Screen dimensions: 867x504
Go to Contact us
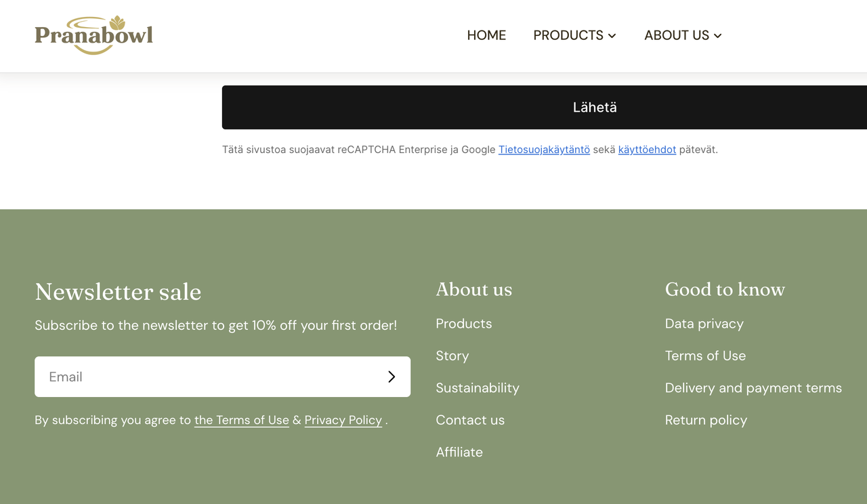(470, 420)
